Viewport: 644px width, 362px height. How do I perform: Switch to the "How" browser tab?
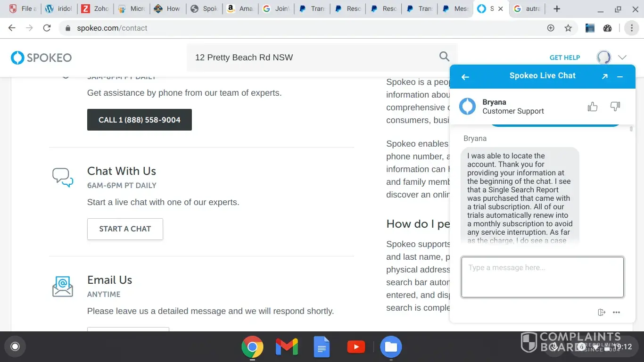167,9
